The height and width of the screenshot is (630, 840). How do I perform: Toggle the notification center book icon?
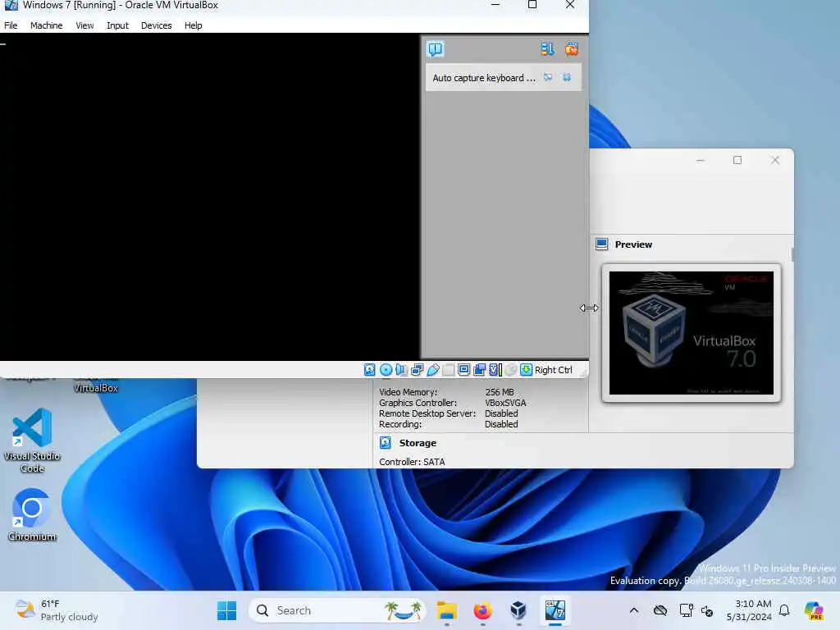(435, 49)
